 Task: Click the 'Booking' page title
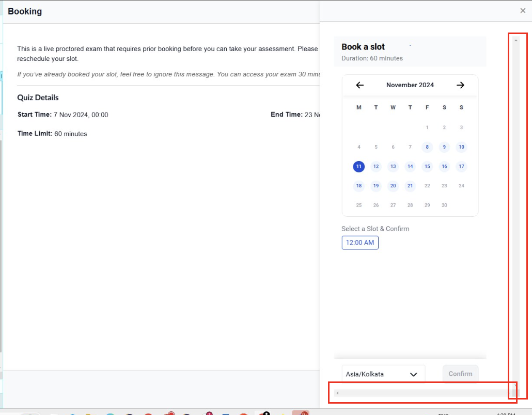25,11
